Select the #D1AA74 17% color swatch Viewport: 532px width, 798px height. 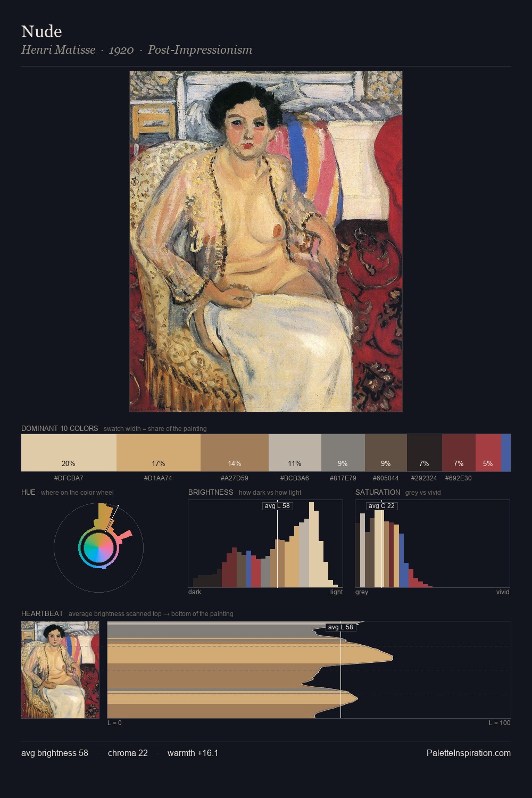159,453
